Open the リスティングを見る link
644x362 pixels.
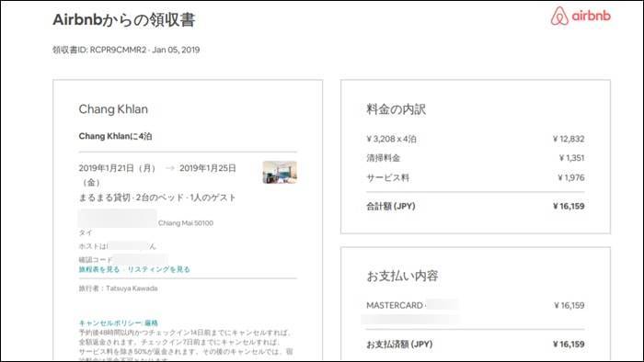158,269
